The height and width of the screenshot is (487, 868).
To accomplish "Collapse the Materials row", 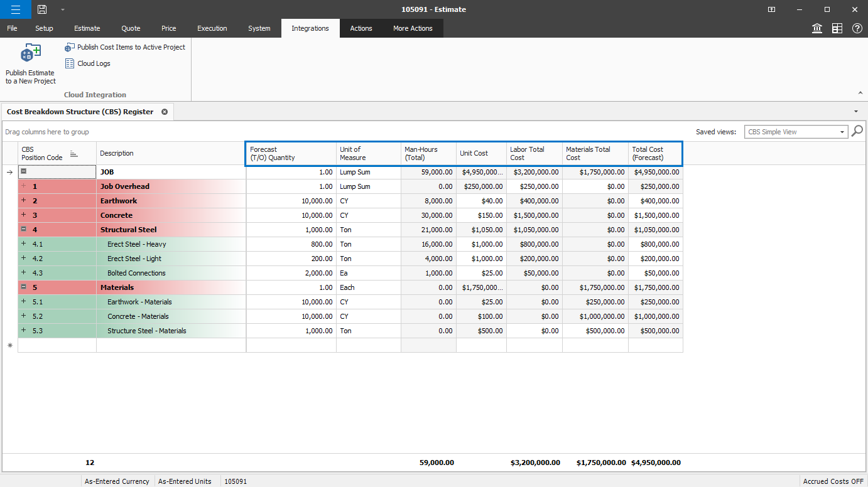I will [x=24, y=287].
